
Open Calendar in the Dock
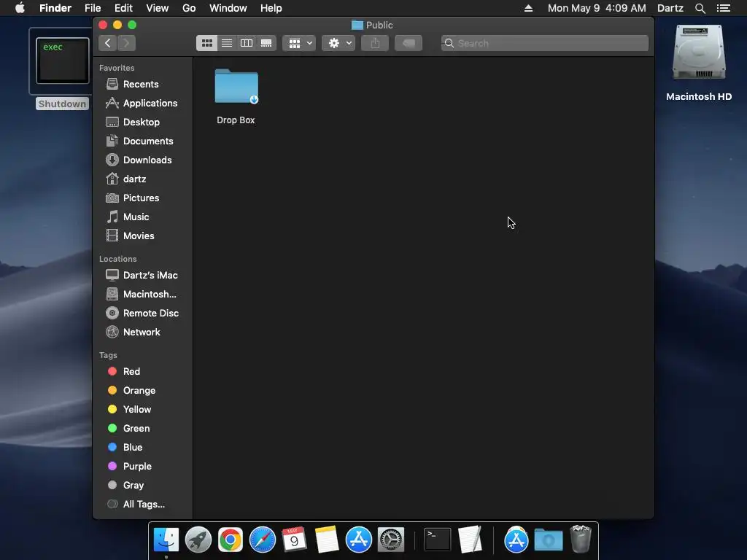click(x=294, y=540)
